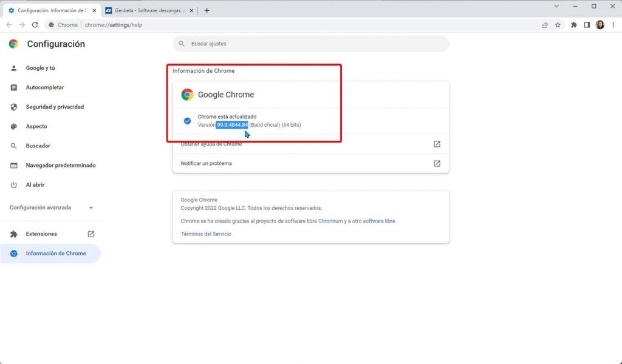Image resolution: width=622 pixels, height=364 pixels.
Task: Toggle the side panel icon
Action: tap(587, 25)
